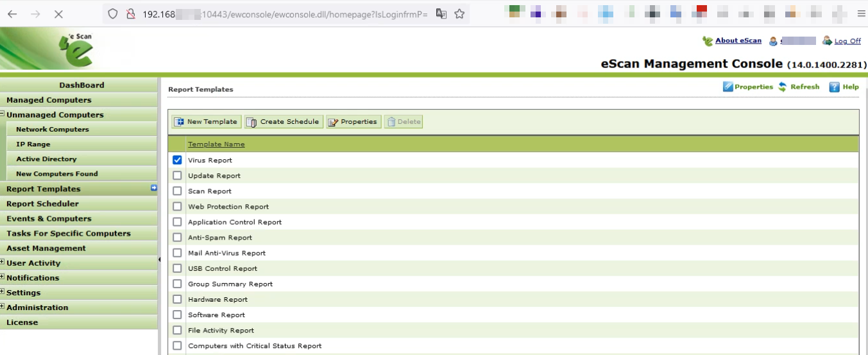Select the Anti-Spam Report checkbox

pyautogui.click(x=177, y=238)
